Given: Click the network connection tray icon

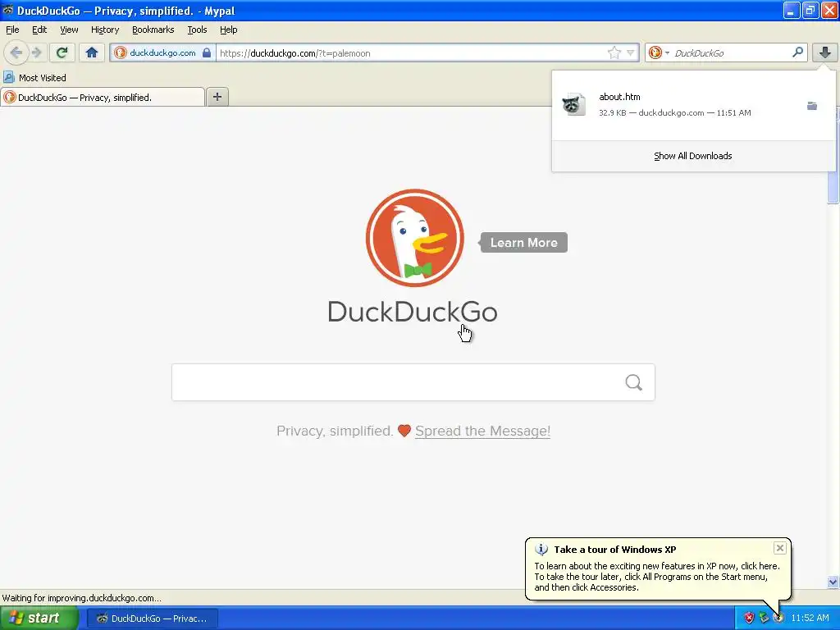Looking at the screenshot, I should click(x=764, y=619).
